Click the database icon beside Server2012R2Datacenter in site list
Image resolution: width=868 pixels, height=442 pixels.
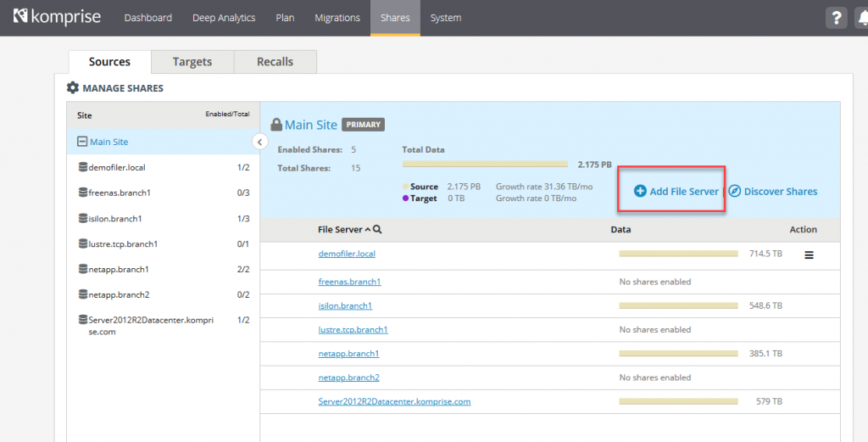coord(83,320)
